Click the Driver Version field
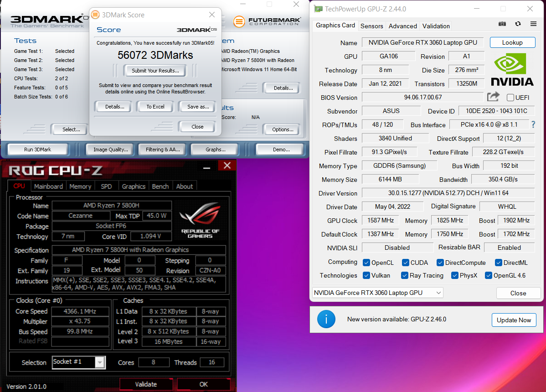 point(448,193)
